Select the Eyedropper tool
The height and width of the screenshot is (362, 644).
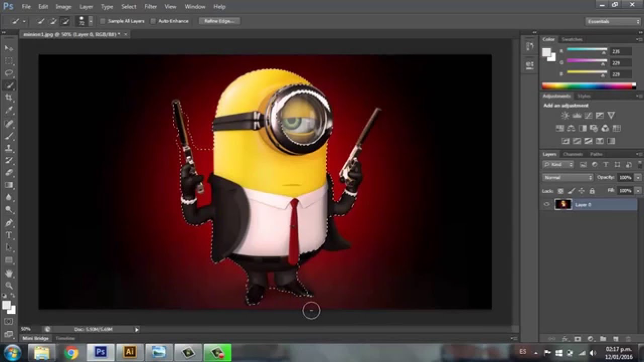point(9,111)
